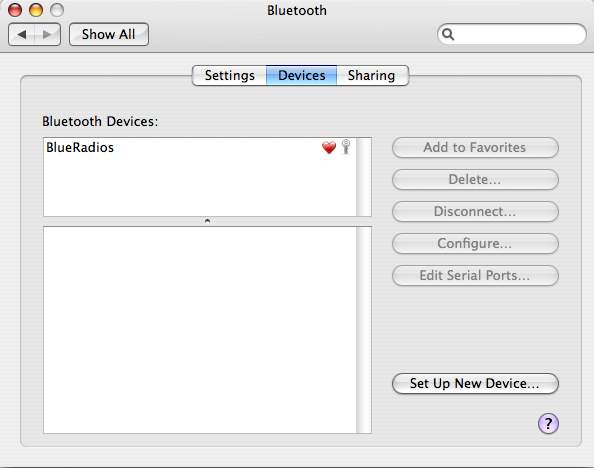Open the Sharing tab
This screenshot has height=468, width=594.
[372, 75]
